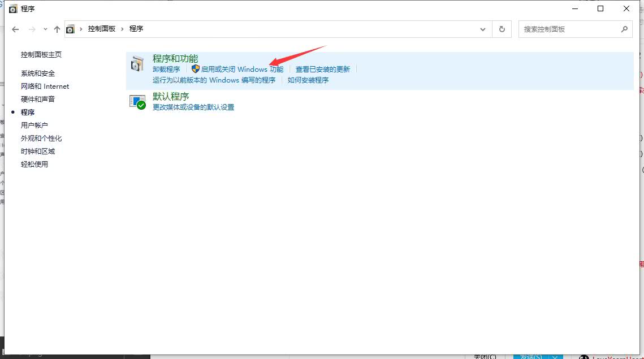Viewport: 644px width, 359px height.
Task: Click the 程序和功能 icon
Action: coord(137,64)
